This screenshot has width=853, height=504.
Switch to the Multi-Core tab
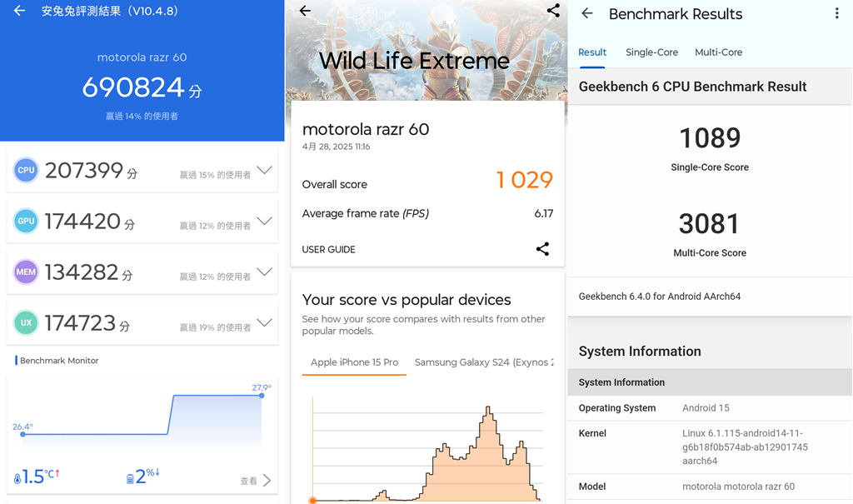718,52
